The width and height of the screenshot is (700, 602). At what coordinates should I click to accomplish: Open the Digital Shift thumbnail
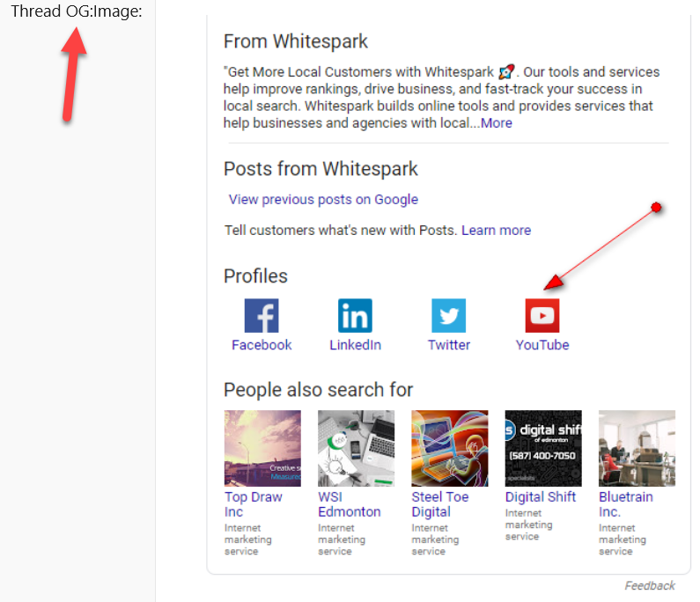543,448
